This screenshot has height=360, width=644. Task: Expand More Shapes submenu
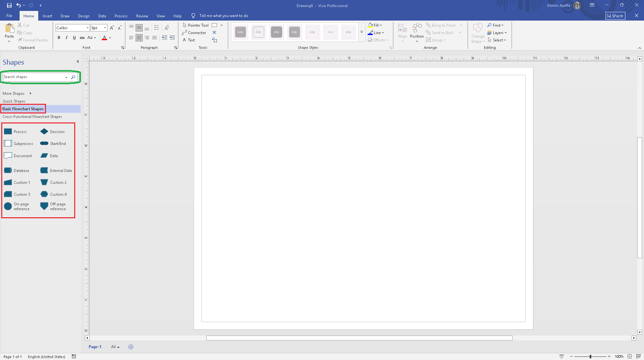point(17,93)
